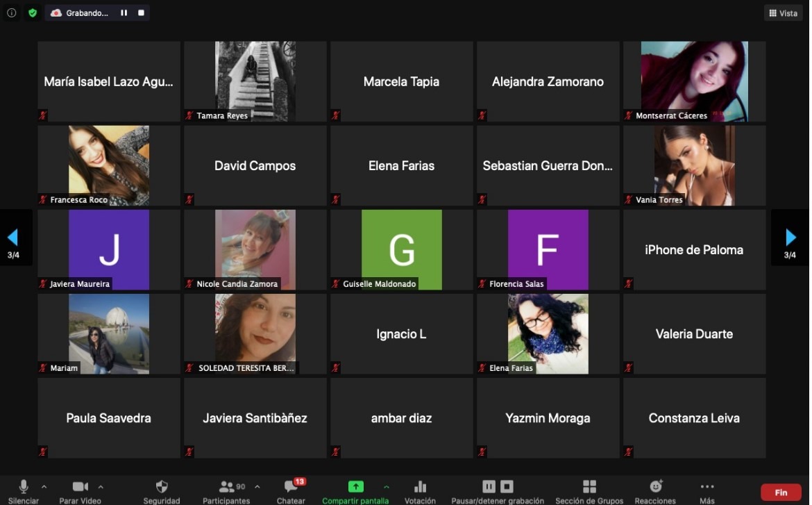Viewport: 812px width, 505px height.
Task: Pause recording in top recording indicator
Action: pos(124,13)
